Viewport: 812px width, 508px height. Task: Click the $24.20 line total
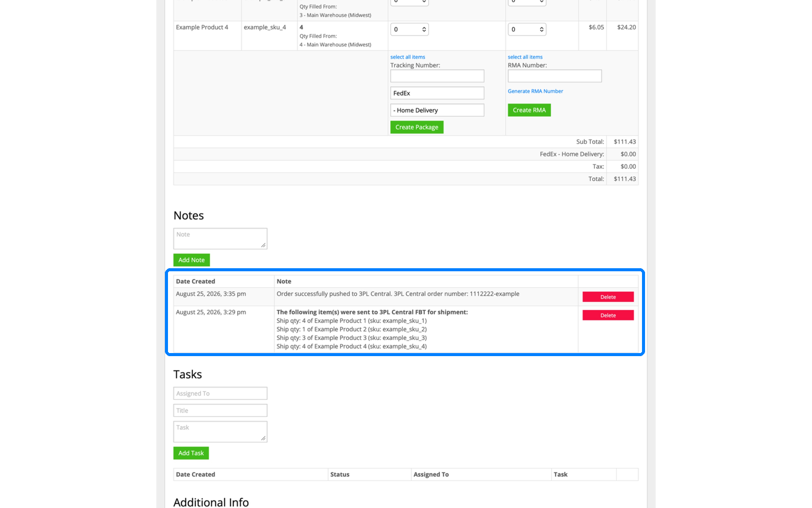tap(626, 27)
